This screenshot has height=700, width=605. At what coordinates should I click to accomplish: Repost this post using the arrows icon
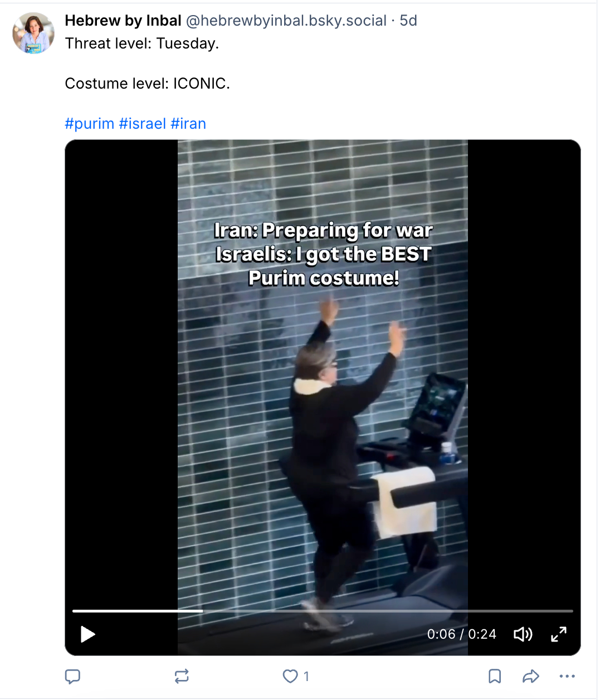[x=182, y=677]
